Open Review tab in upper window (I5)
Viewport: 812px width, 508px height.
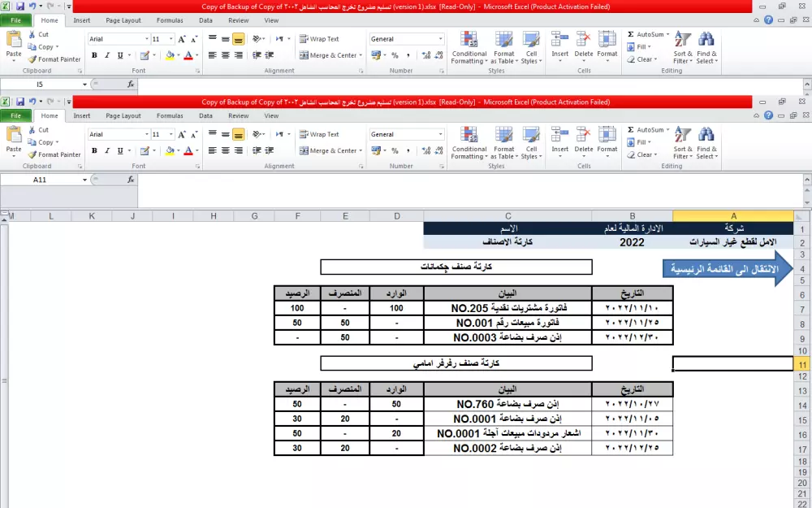tap(239, 20)
